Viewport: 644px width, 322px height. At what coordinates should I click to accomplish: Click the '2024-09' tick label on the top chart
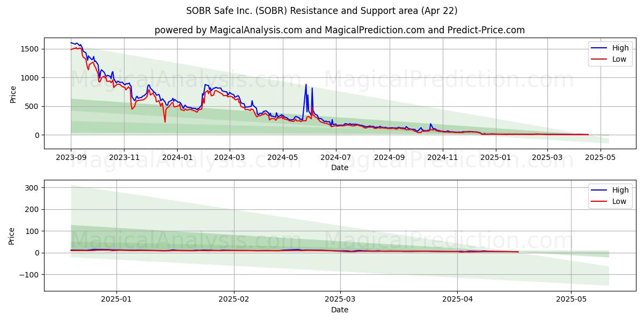click(390, 157)
